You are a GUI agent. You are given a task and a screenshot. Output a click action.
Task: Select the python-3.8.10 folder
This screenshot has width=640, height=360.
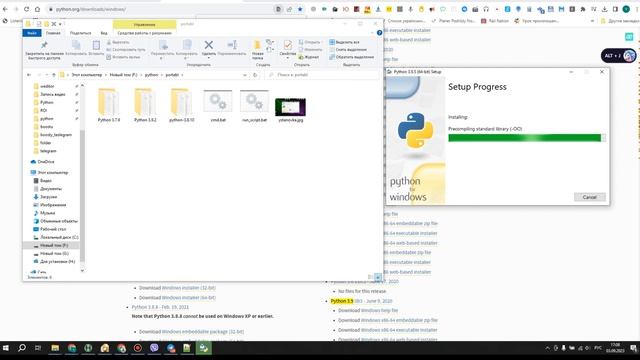tap(182, 105)
